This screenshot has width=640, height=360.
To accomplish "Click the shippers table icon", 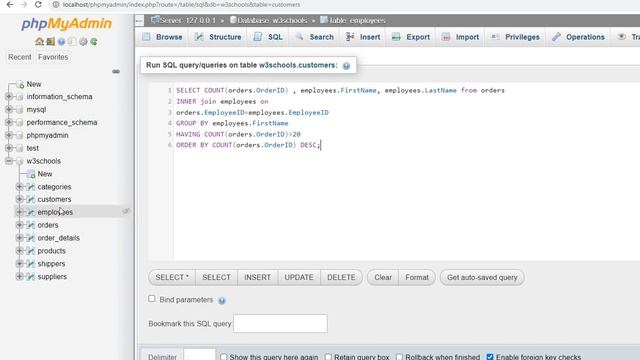I will [31, 264].
